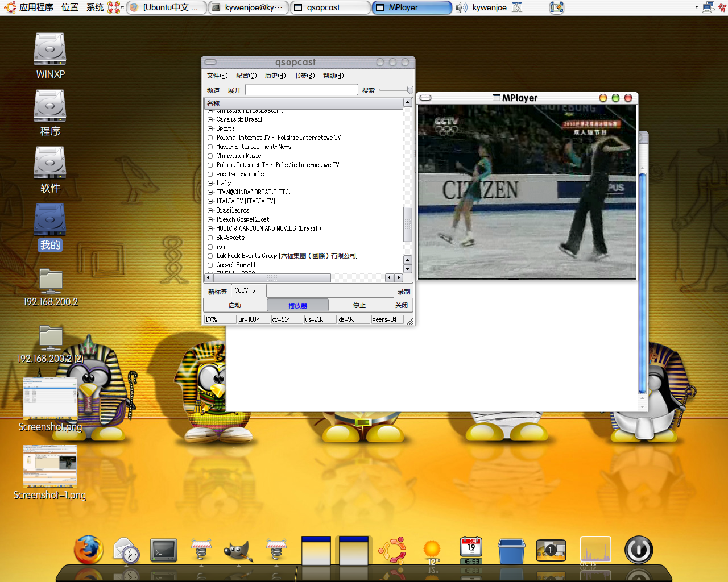728x582 pixels.
Task: Open the calendar applet showing 19
Action: click(x=471, y=550)
